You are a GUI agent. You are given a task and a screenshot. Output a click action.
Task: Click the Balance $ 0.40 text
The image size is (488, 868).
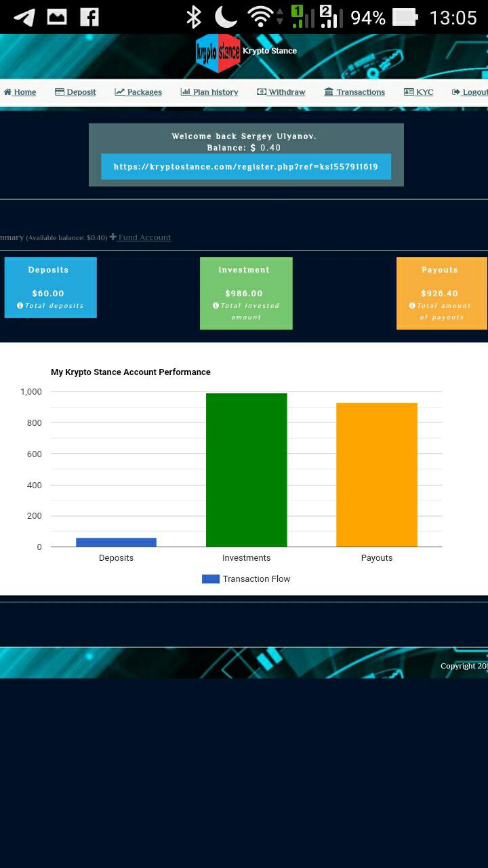(244, 148)
